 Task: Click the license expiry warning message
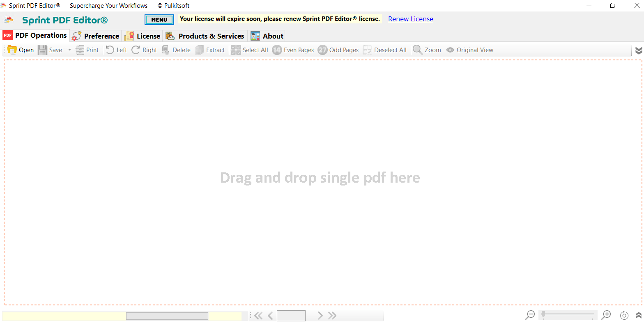click(x=280, y=19)
